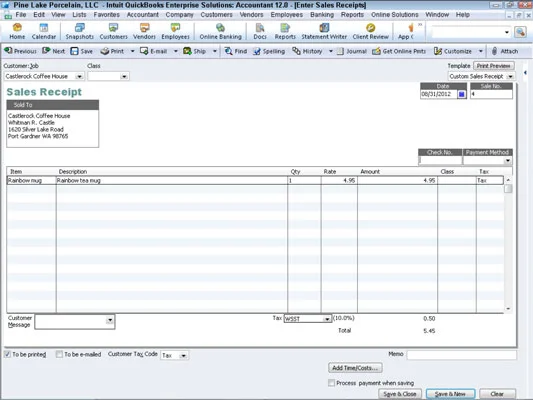This screenshot has width=533, height=400.
Task: Go to Next sales receipt
Action: click(53, 51)
